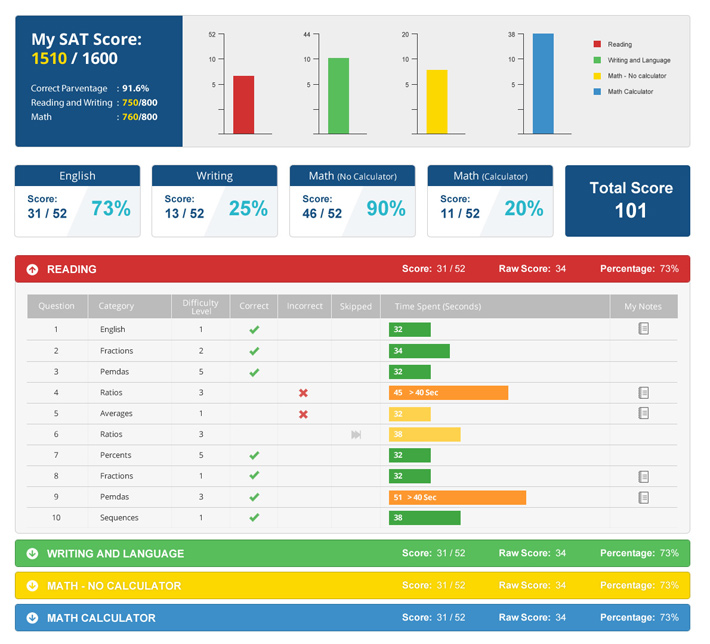
Task: Expand the MATH - NO CALCULATOR section
Action: click(352, 586)
